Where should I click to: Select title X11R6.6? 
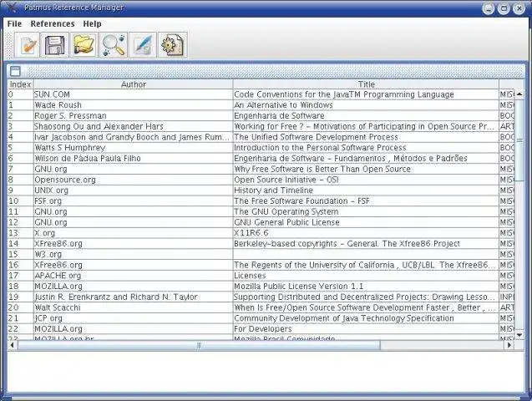[x=366, y=233]
